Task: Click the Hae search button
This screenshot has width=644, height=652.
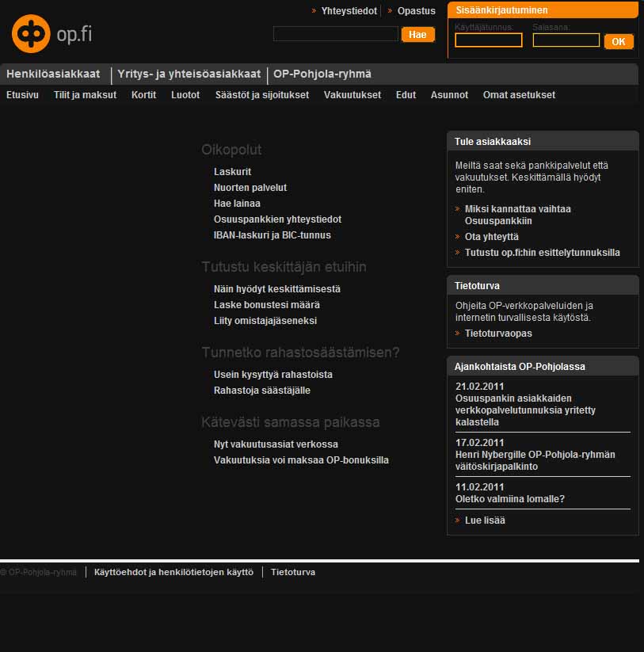Action: 417,35
